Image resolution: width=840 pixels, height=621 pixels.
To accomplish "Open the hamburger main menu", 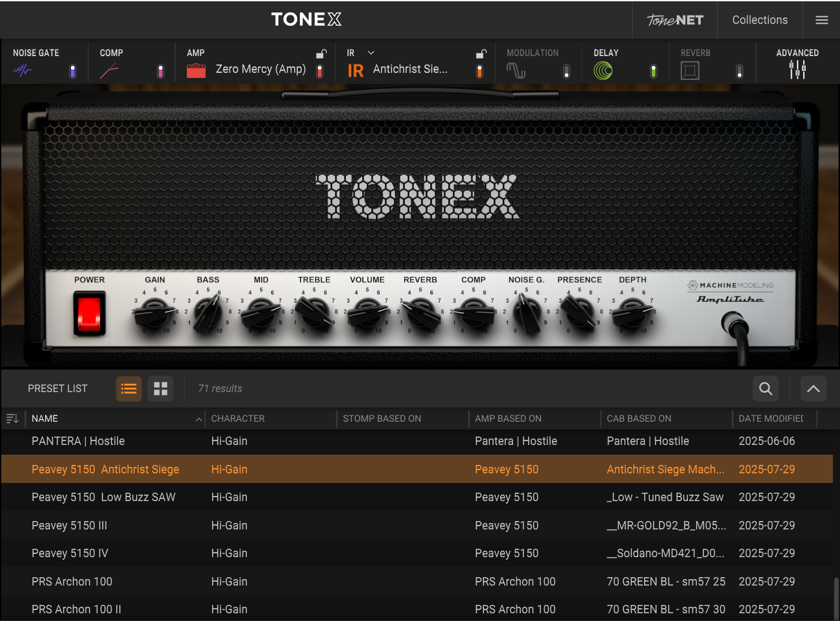I will click(821, 20).
